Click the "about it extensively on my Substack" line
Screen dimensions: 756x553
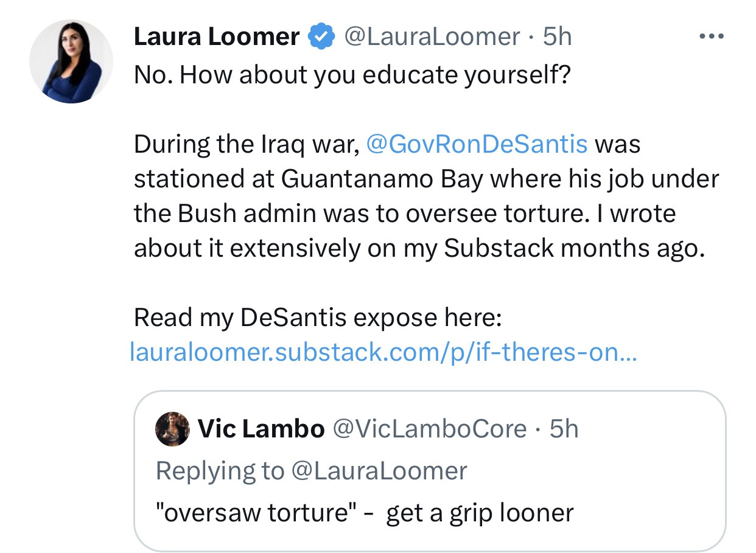click(x=419, y=248)
